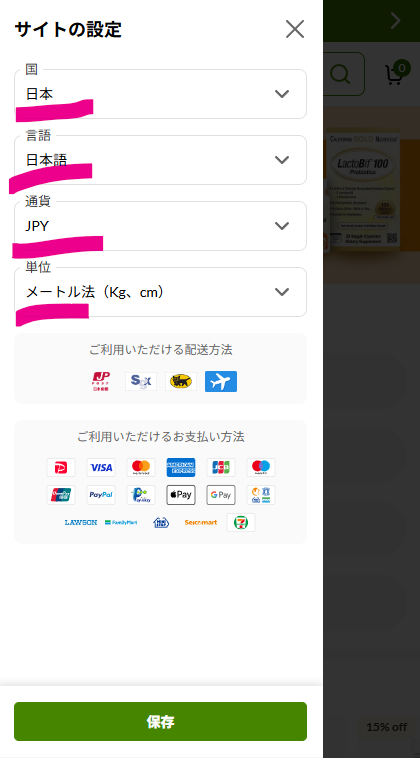Click the Japan Post shipping icon
Viewport: 420px width, 758px height.
[x=101, y=381]
